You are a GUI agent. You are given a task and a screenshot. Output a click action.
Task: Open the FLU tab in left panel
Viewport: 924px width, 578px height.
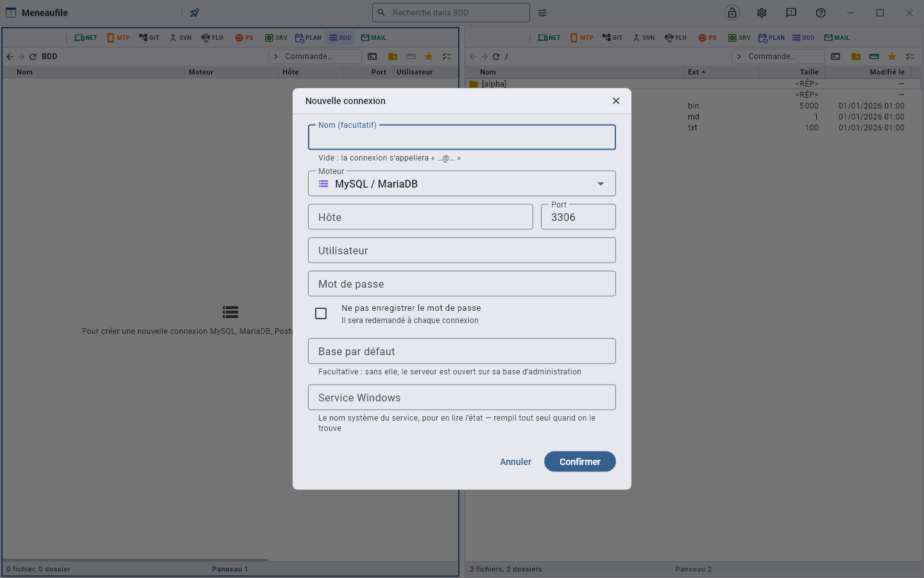pos(212,38)
